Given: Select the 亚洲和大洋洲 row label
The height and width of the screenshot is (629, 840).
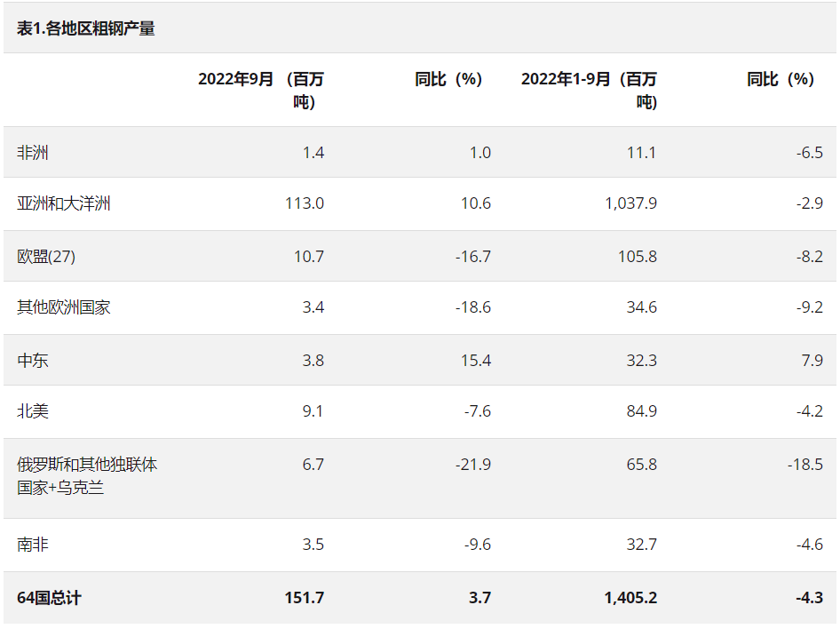Looking at the screenshot, I should (x=64, y=203).
